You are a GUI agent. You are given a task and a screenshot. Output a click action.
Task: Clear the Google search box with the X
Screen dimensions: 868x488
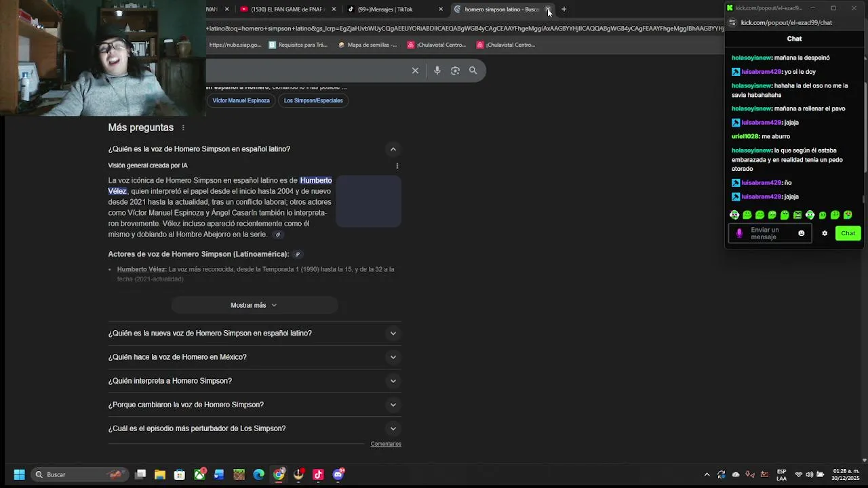pyautogui.click(x=415, y=70)
